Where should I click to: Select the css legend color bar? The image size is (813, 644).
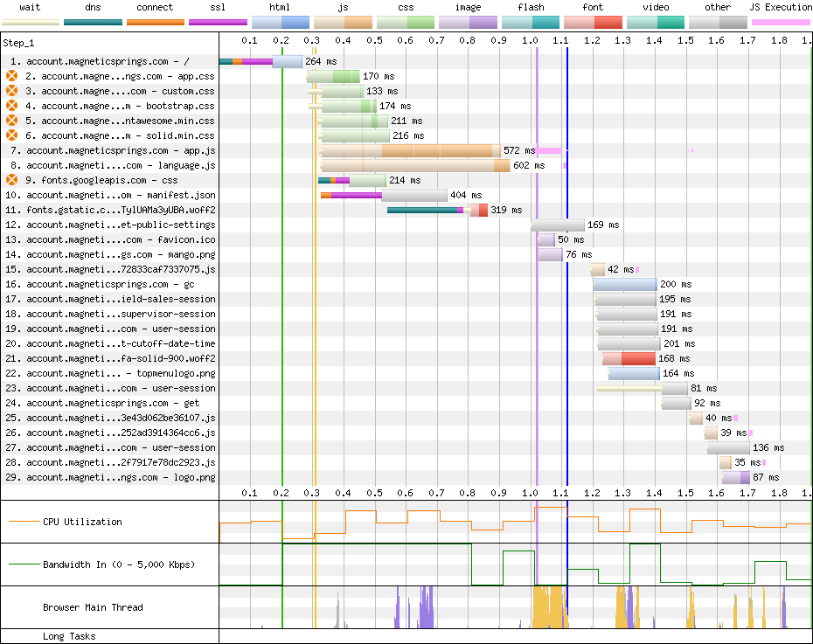tap(406, 22)
